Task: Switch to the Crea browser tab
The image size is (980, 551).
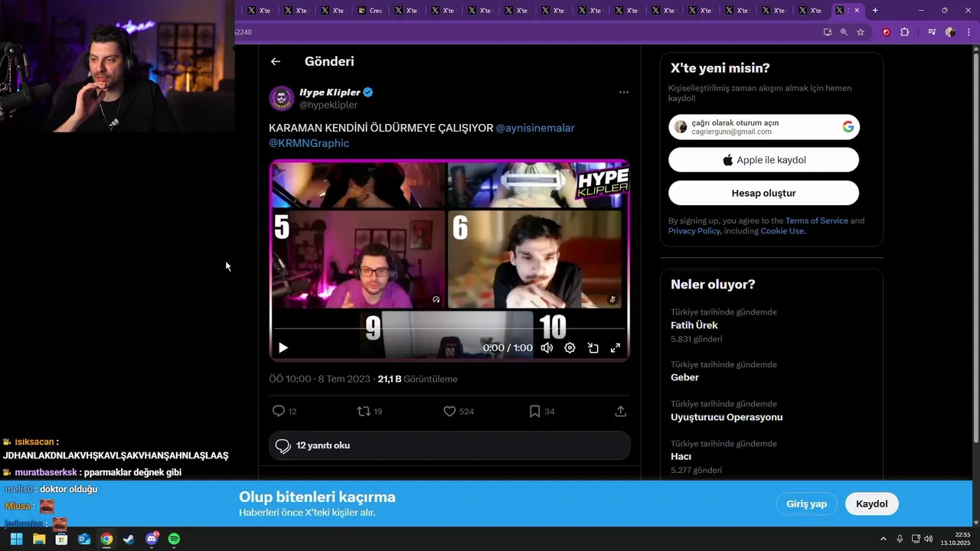Action: [x=369, y=11]
